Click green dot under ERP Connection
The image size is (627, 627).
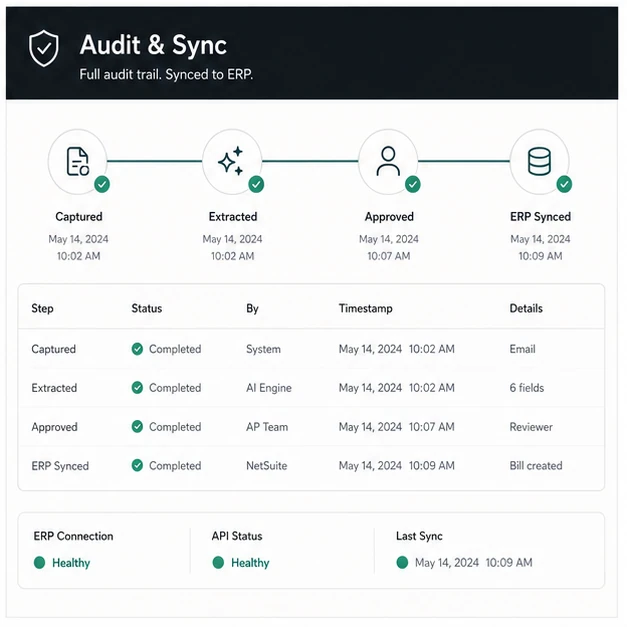pos(39,563)
